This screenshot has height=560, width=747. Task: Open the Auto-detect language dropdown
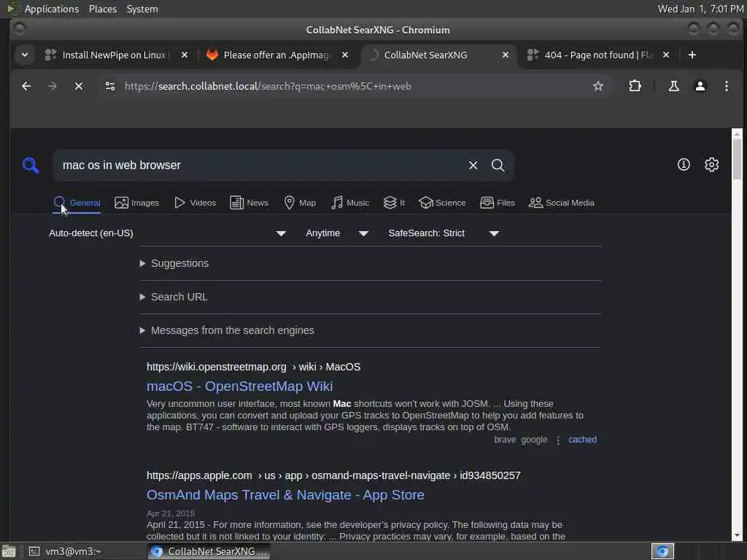[167, 233]
